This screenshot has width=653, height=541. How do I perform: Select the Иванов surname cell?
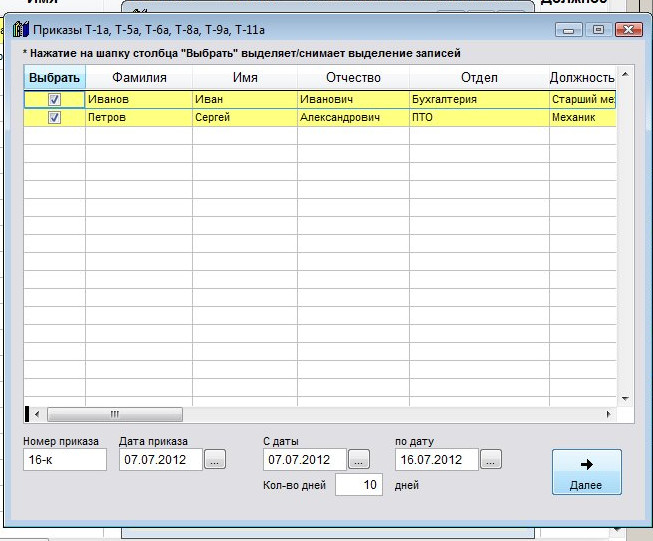[139, 100]
